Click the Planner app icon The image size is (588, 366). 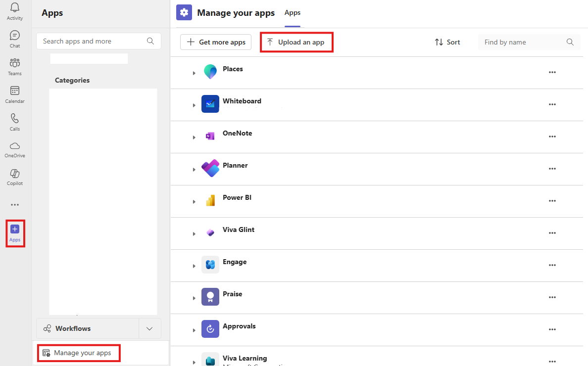pyautogui.click(x=210, y=168)
